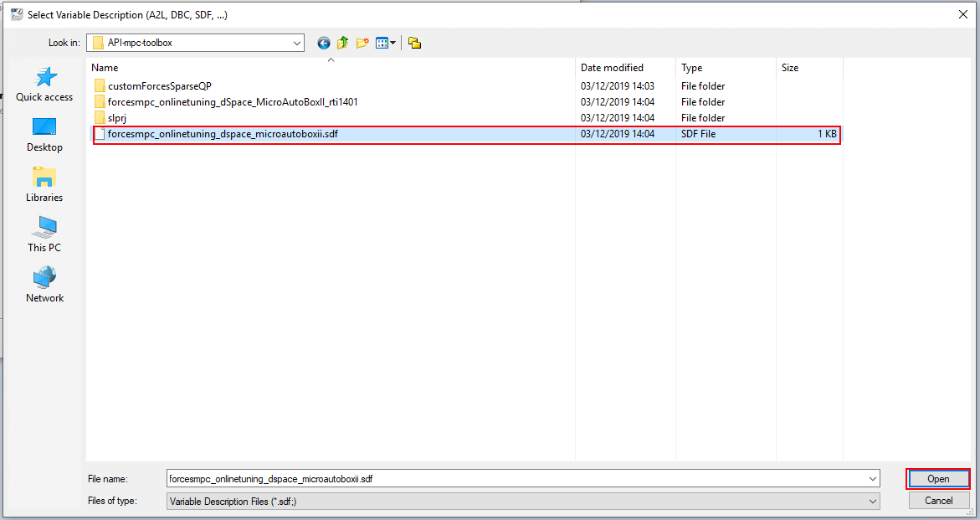Select This PC in the sidebar

[44, 235]
